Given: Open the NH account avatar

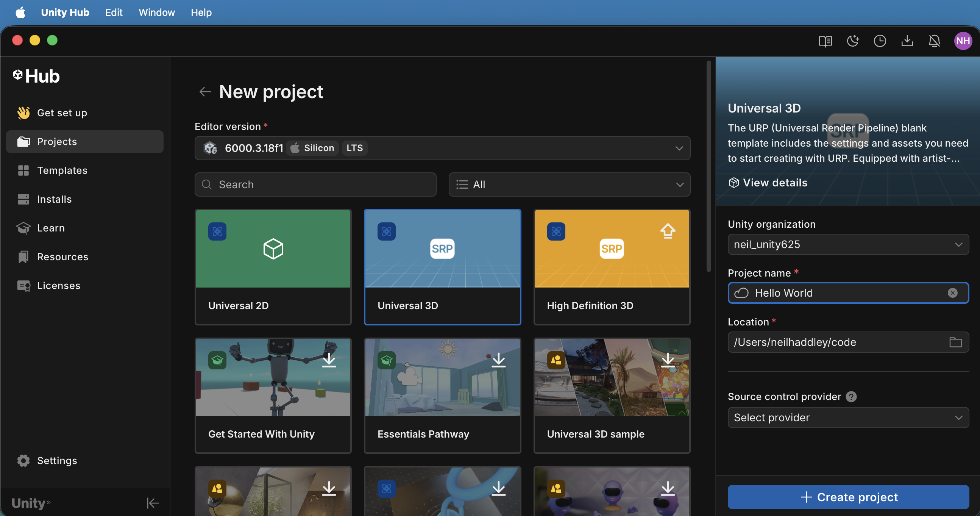Looking at the screenshot, I should 963,41.
